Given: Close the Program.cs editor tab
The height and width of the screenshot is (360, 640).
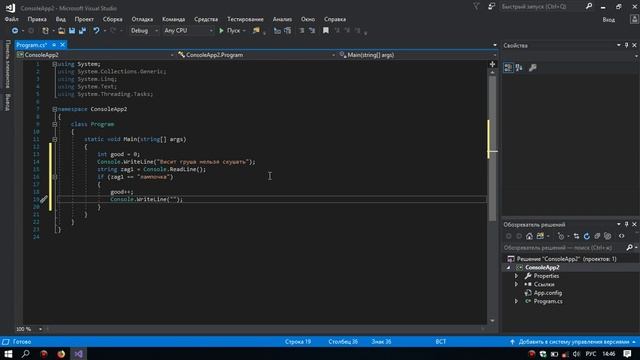Looking at the screenshot, I should pos(62,45).
